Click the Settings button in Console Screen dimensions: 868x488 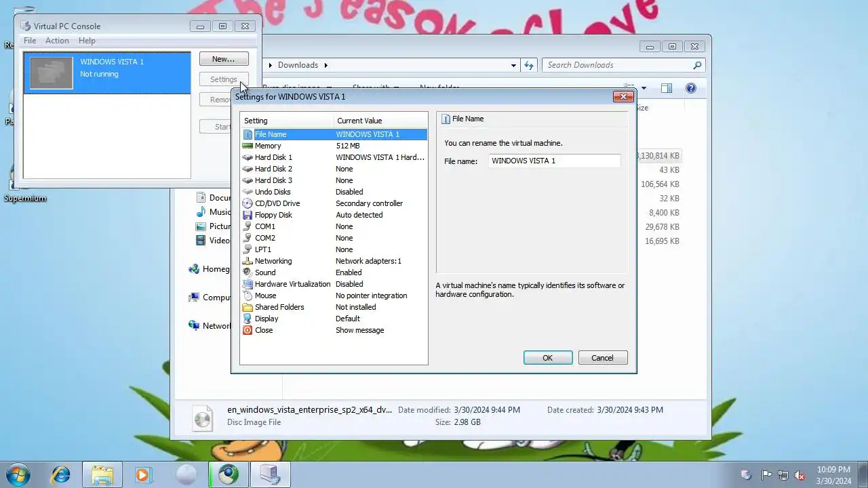point(223,79)
